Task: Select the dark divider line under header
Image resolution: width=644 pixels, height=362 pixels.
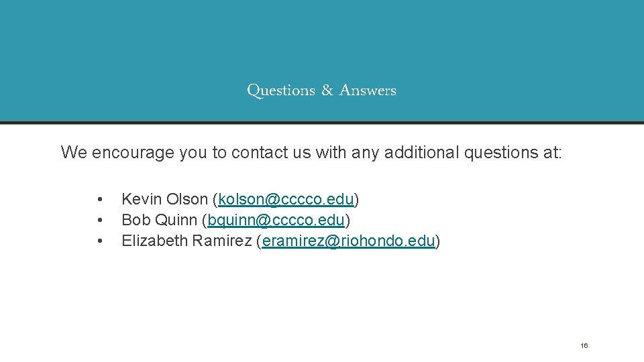Action: pos(322,123)
